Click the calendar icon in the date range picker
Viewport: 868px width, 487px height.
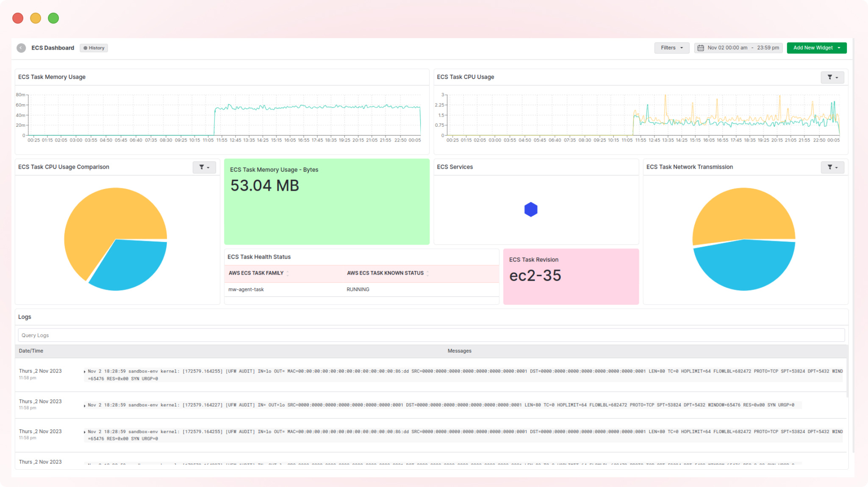point(702,47)
